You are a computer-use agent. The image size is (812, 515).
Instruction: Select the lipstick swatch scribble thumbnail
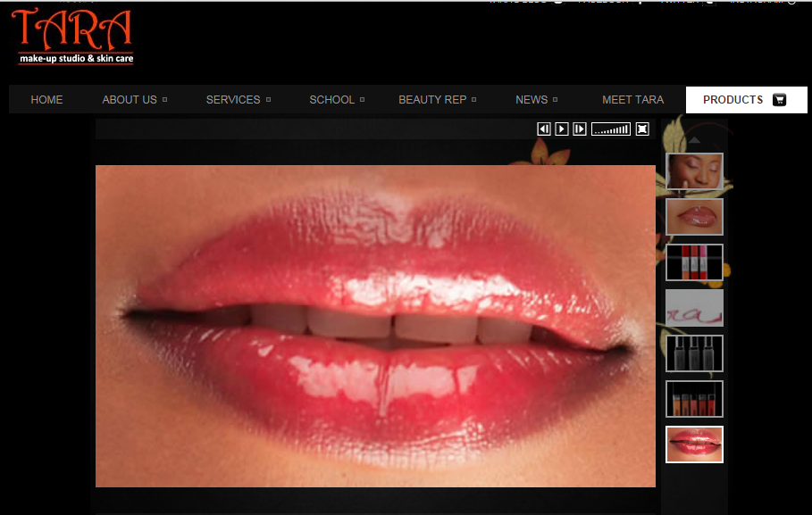pyautogui.click(x=694, y=308)
